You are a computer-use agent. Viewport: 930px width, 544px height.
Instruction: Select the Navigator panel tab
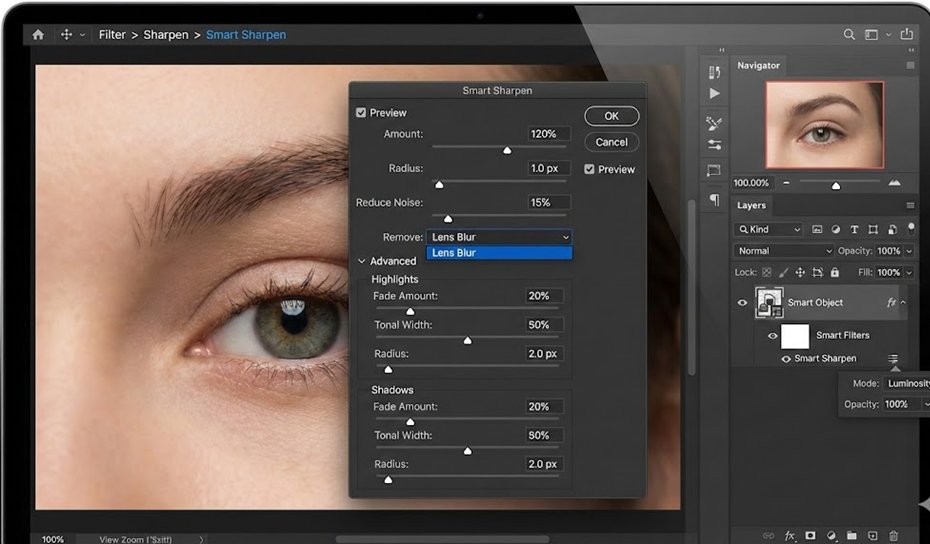tap(758, 65)
